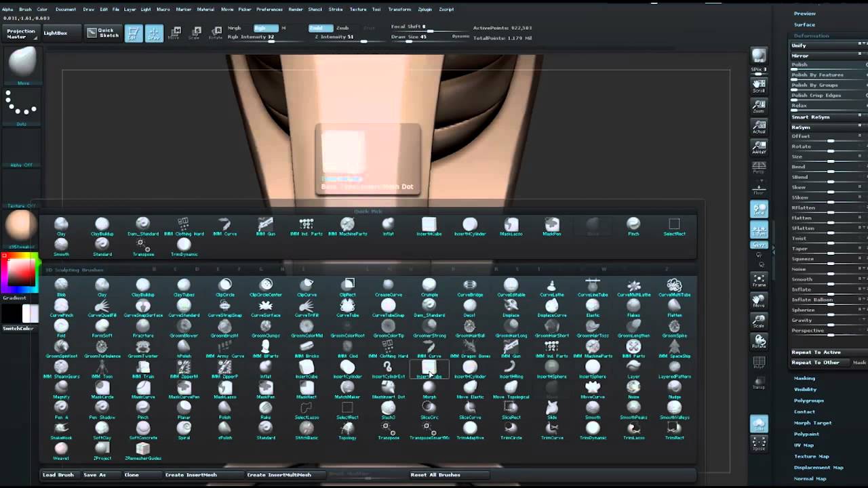The image size is (868, 488).
Task: Select the Blob sculpting brush
Action: pos(61,287)
